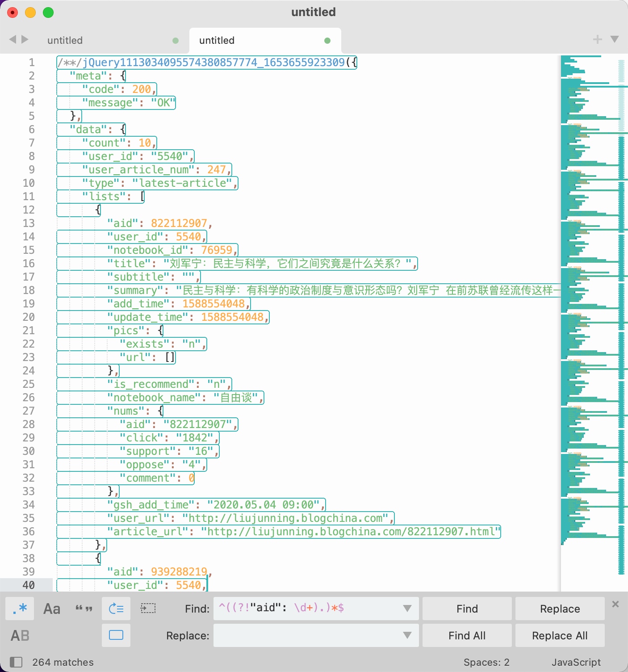
Task: Switch to the first untitled tab
Action: (x=65, y=40)
